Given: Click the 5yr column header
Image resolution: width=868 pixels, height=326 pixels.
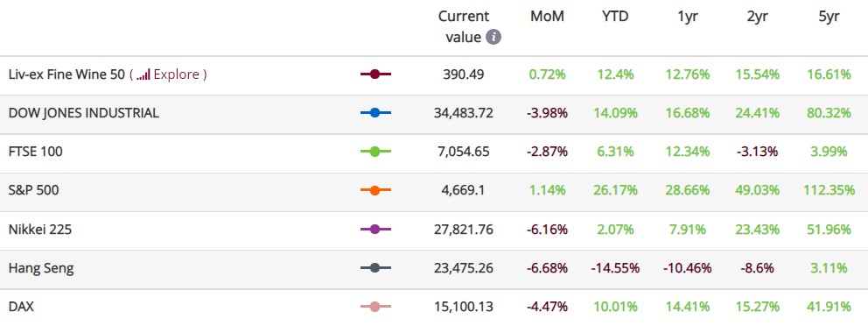Looking at the screenshot, I should tap(829, 17).
